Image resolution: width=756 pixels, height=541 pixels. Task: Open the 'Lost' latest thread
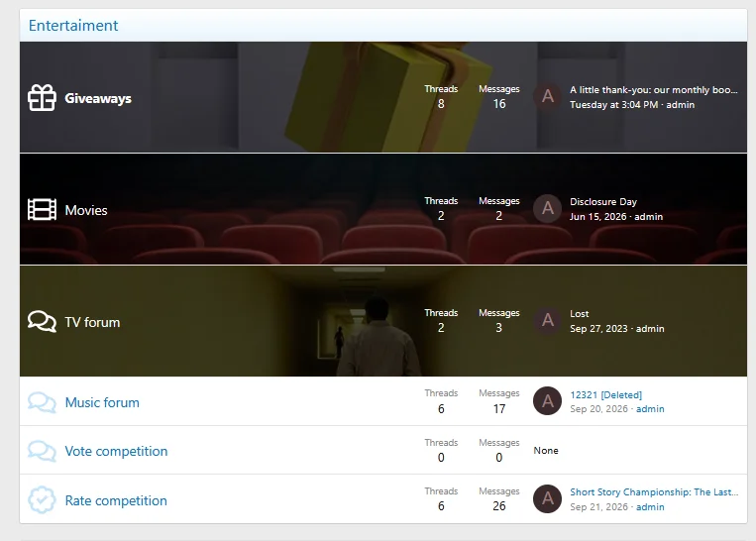pos(579,313)
